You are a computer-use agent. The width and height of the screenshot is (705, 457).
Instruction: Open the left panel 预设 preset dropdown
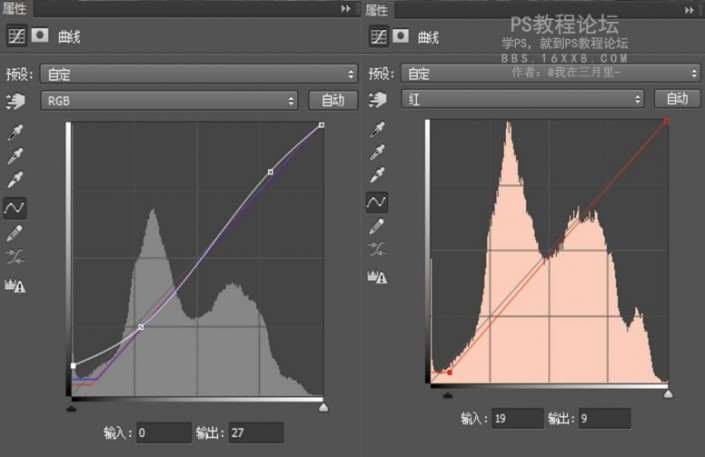(x=198, y=74)
